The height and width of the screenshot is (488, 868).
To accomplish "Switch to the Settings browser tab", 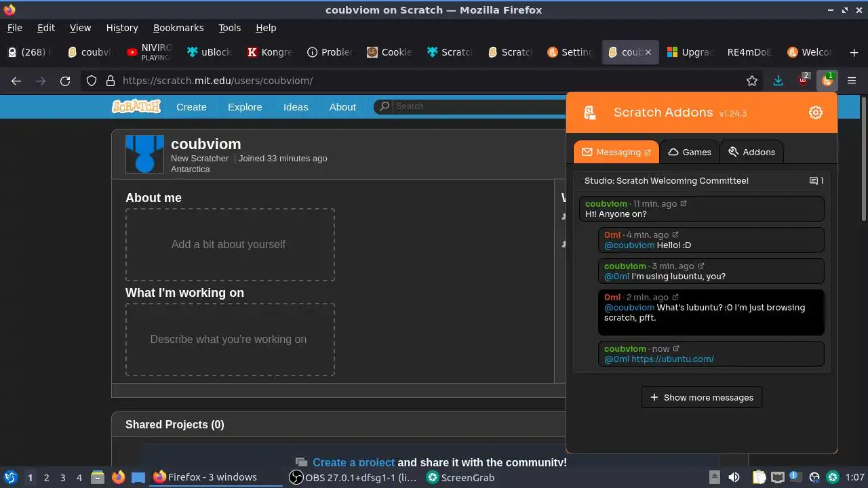I will point(569,52).
